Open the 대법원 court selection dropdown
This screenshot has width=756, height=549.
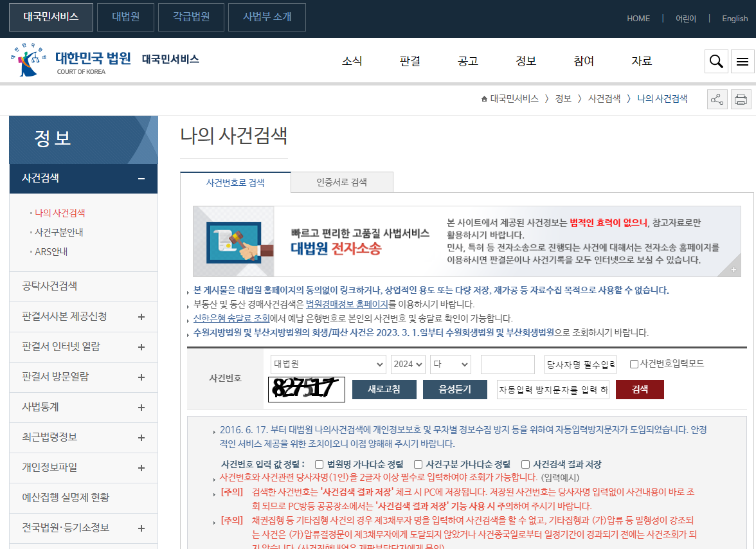[328, 364]
